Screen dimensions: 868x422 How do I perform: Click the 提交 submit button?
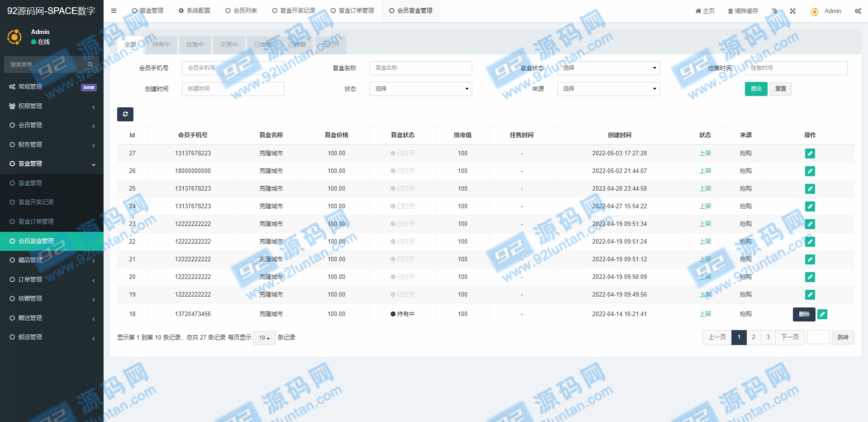pyautogui.click(x=756, y=89)
